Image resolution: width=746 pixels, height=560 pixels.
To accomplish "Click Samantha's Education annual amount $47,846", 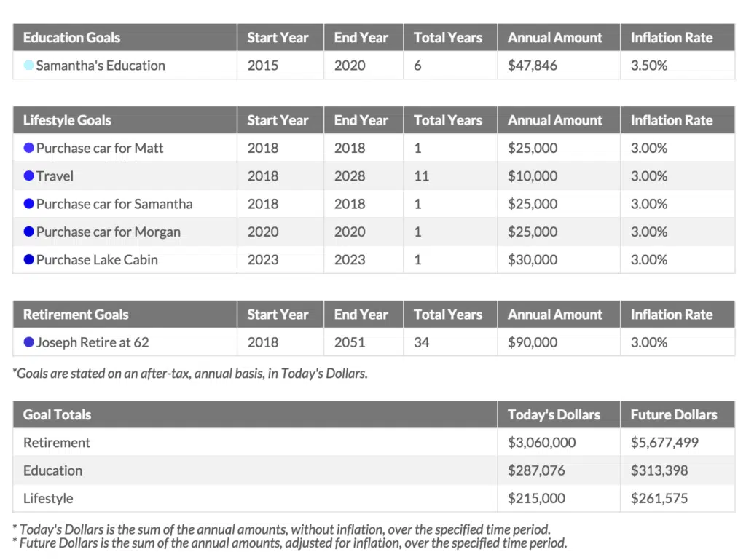I will click(533, 66).
